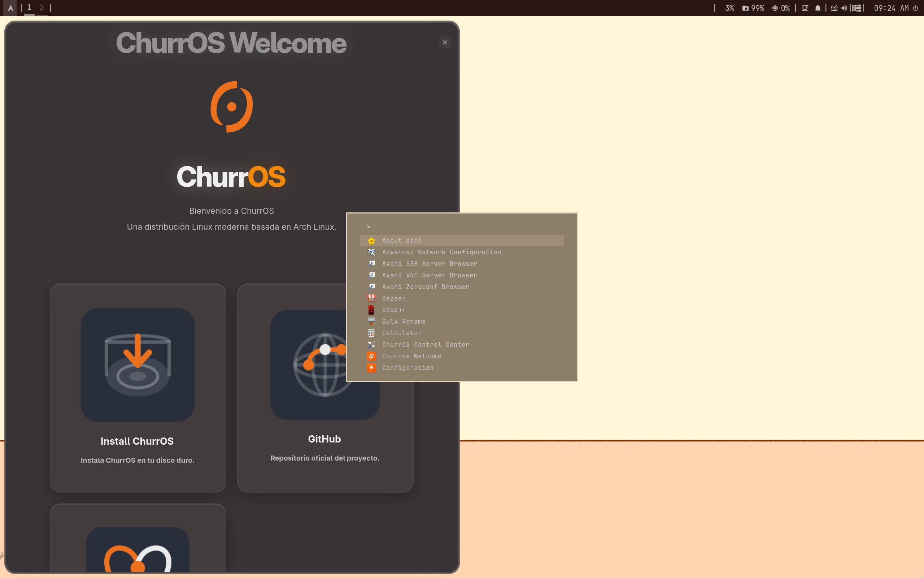Screen dimensions: 924x578
Task: Click the home folder disk usage indicator
Action: [753, 8]
